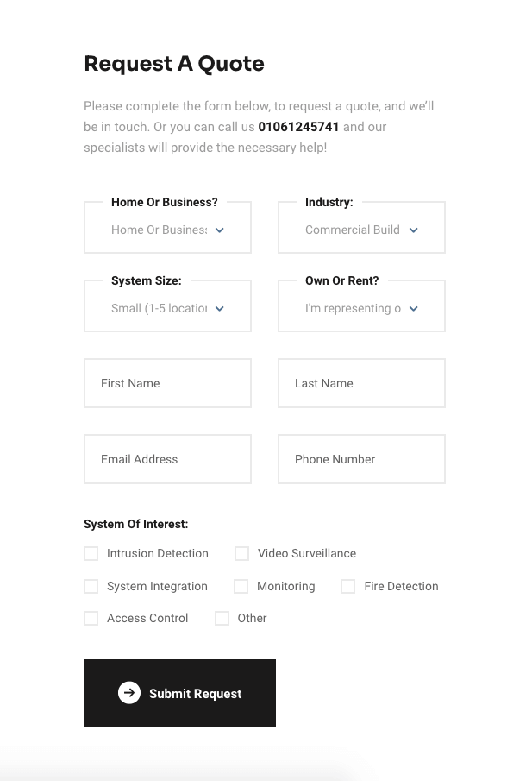Check the Intrusion Detection checkbox
The height and width of the screenshot is (781, 532).
(x=91, y=553)
